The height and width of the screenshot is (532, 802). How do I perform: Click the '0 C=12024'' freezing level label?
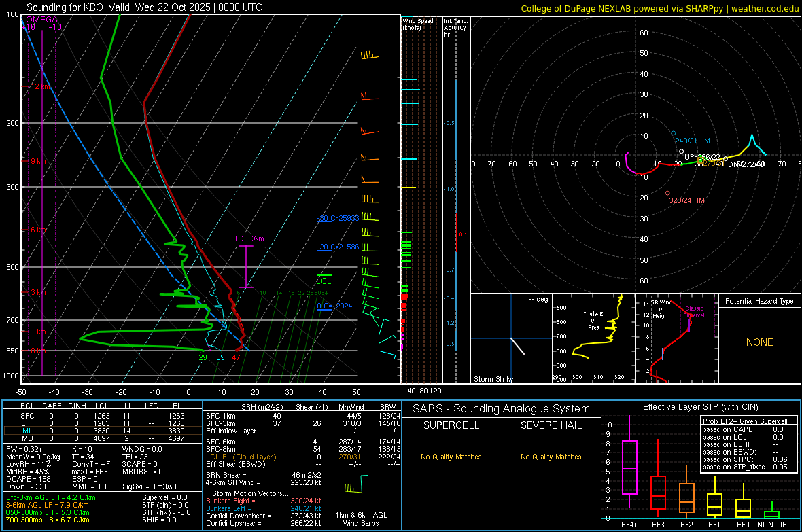[x=335, y=306]
